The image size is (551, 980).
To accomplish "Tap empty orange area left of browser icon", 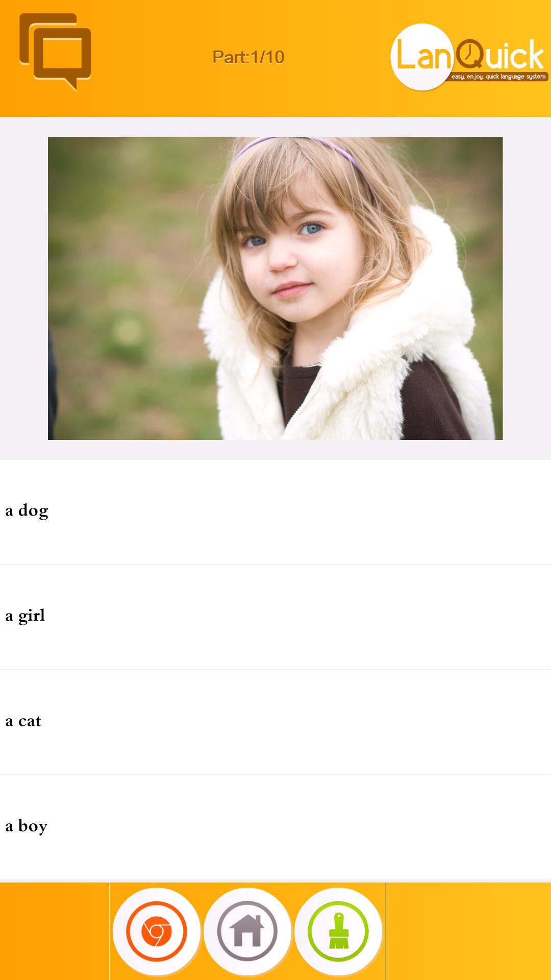I will 55,931.
